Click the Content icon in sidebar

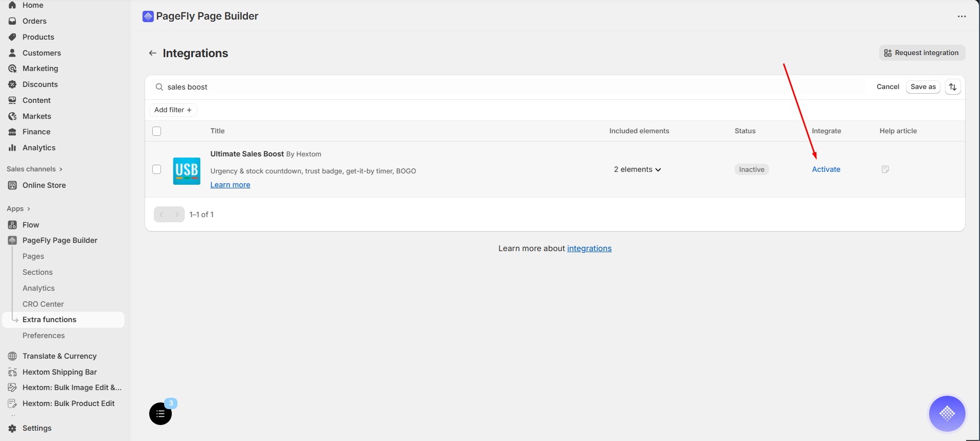(x=12, y=100)
